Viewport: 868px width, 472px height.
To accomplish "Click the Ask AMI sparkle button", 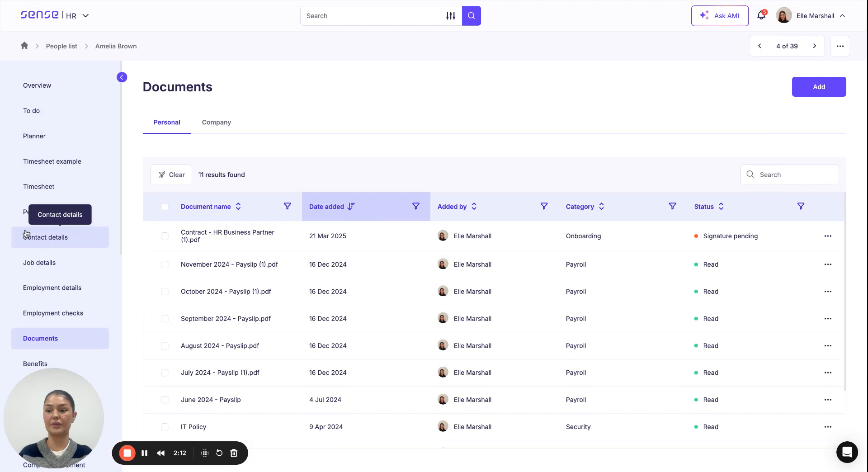I will tap(720, 15).
